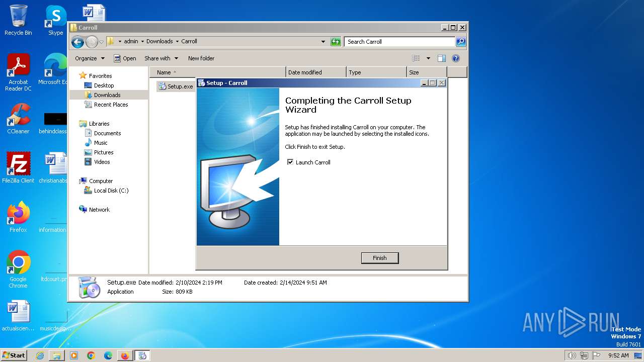This screenshot has width=644, height=362.
Task: Click the Forward arrow in Explorer
Action: click(x=92, y=42)
